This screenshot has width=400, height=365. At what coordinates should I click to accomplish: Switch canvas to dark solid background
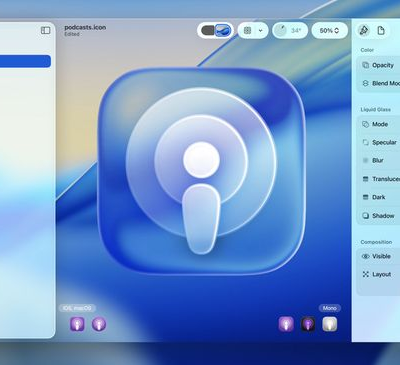[208, 30]
